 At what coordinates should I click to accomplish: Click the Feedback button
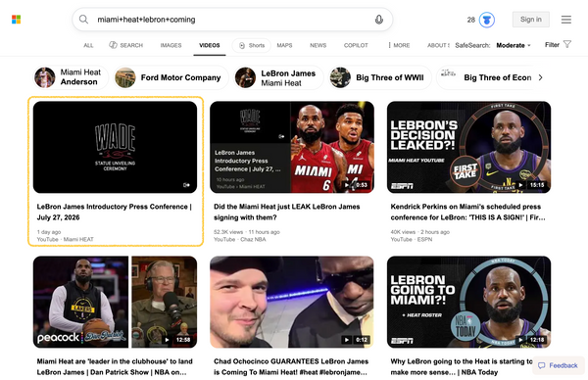coord(558,365)
